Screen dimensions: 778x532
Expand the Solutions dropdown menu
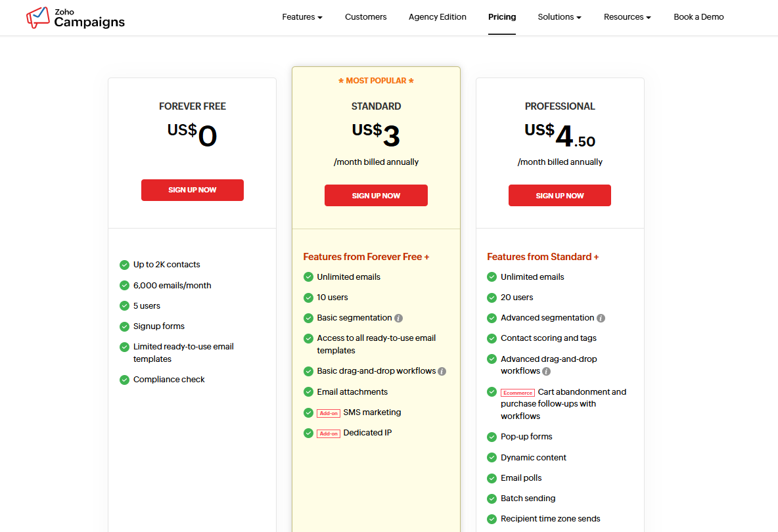(x=559, y=17)
